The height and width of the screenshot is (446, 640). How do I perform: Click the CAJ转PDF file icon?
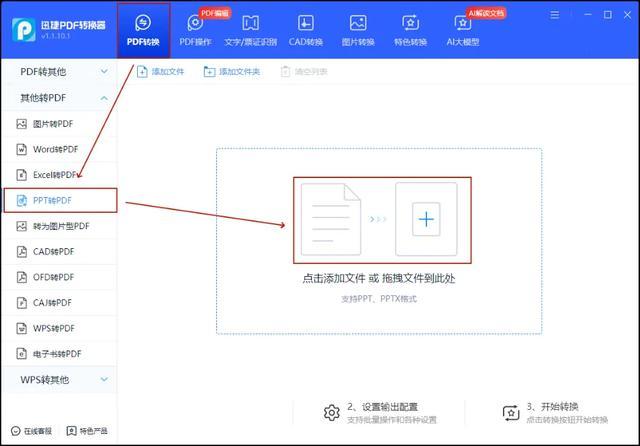coord(22,303)
